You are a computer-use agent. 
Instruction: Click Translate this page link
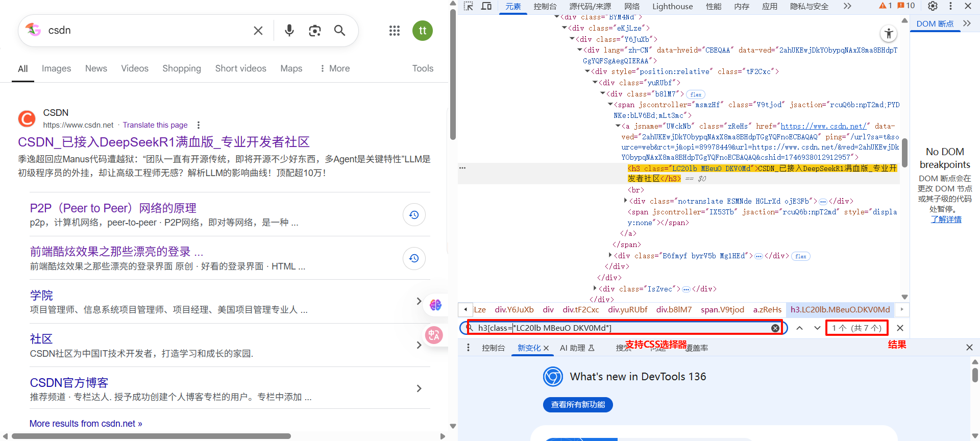pyautogui.click(x=155, y=125)
